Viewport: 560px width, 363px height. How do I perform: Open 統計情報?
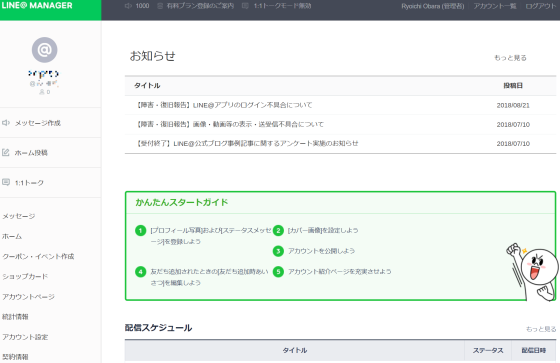pyautogui.click(x=15, y=317)
